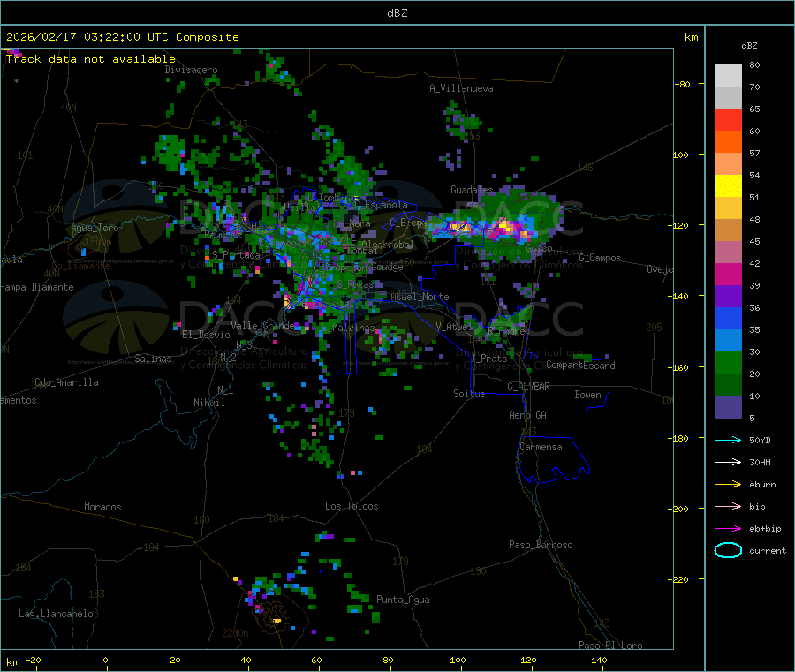The image size is (795, 672).
Task: Select the 'Paso_Barroso' label
Action: [541, 545]
